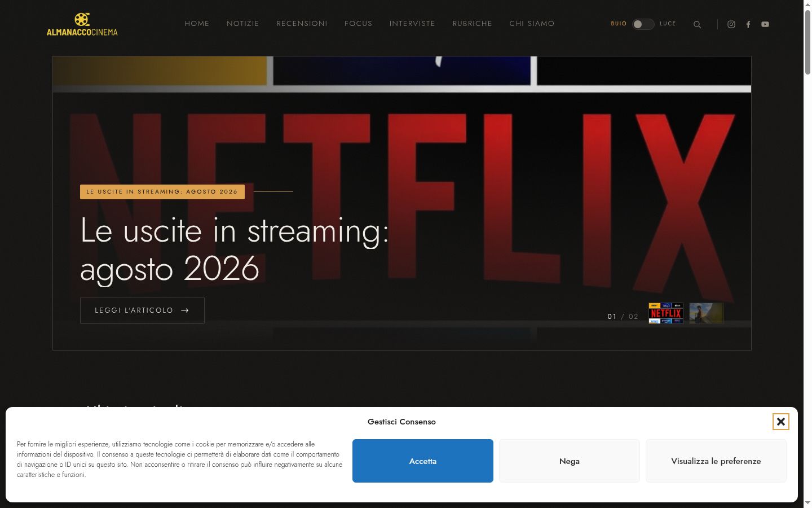Viewport: 812px width, 508px height.
Task: Visit the Facebook page icon
Action: coord(748,24)
